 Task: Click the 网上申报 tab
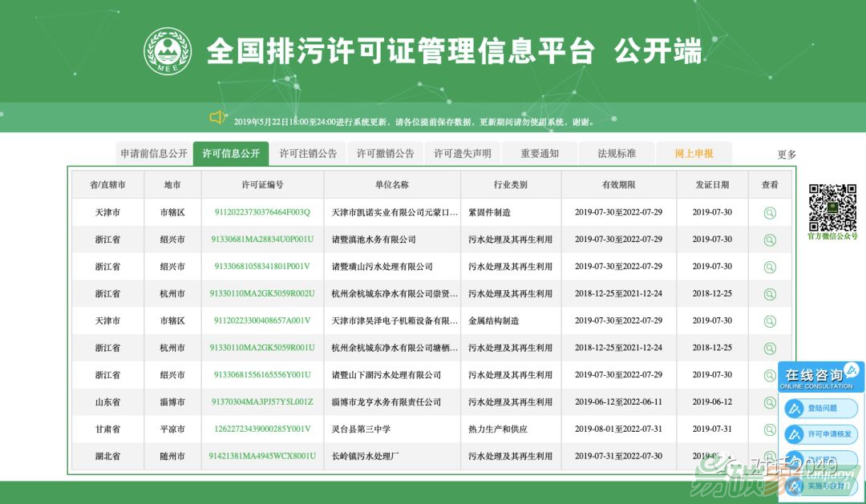694,153
